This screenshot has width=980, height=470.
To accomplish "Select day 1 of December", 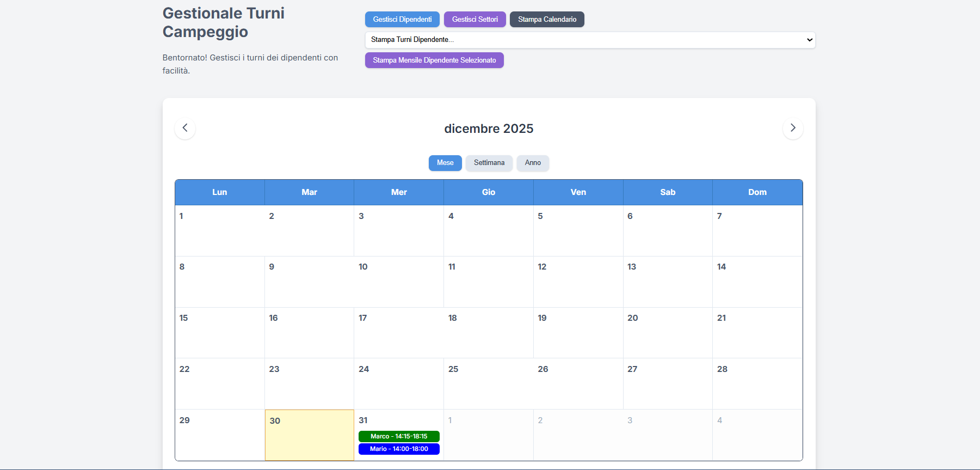I will pos(220,230).
